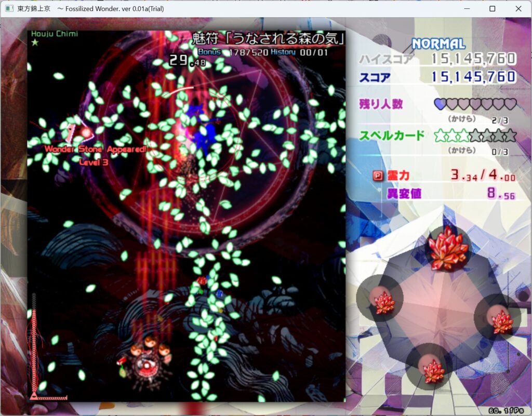
Task: Click the life fragment count '2/3'
Action: tap(500, 120)
